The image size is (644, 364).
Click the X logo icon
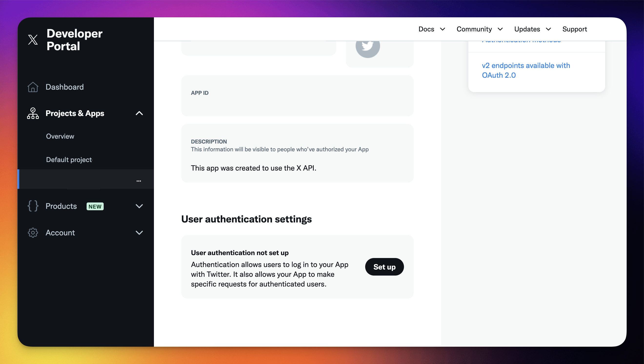(33, 39)
